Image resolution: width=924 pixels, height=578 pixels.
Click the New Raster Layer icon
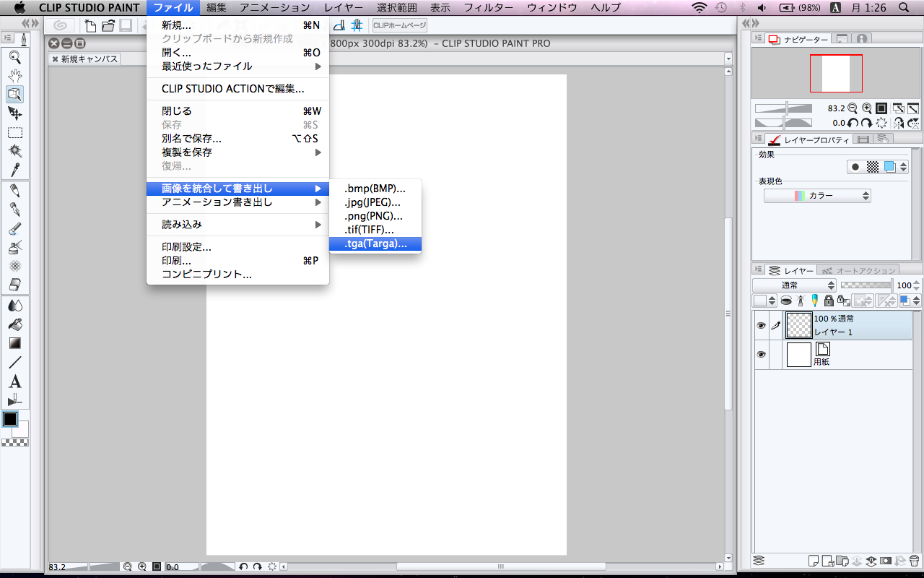point(813,561)
